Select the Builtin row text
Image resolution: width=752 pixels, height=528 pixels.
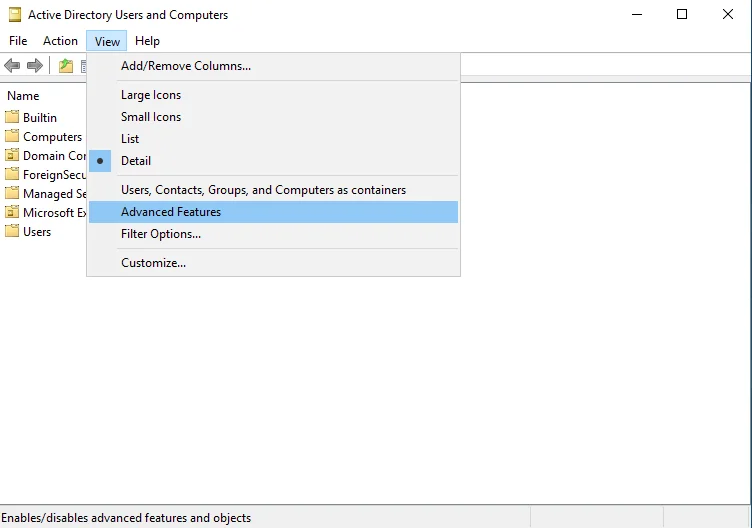tap(40, 117)
